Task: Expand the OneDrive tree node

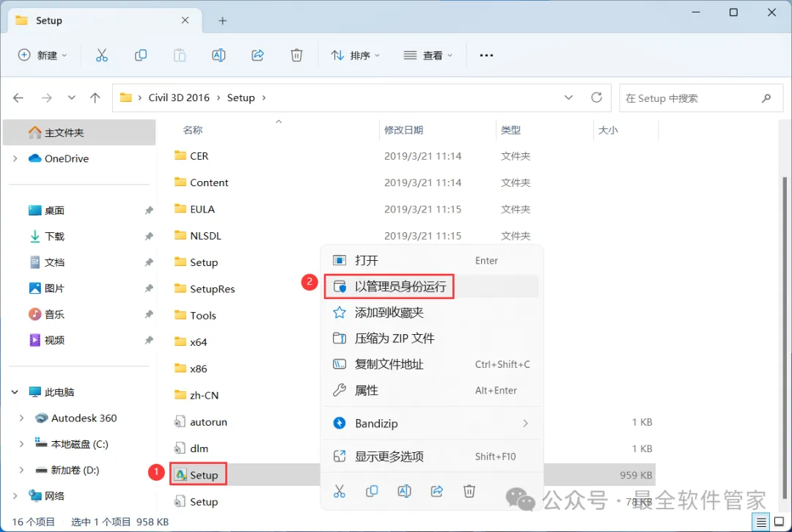Action: click(x=15, y=158)
